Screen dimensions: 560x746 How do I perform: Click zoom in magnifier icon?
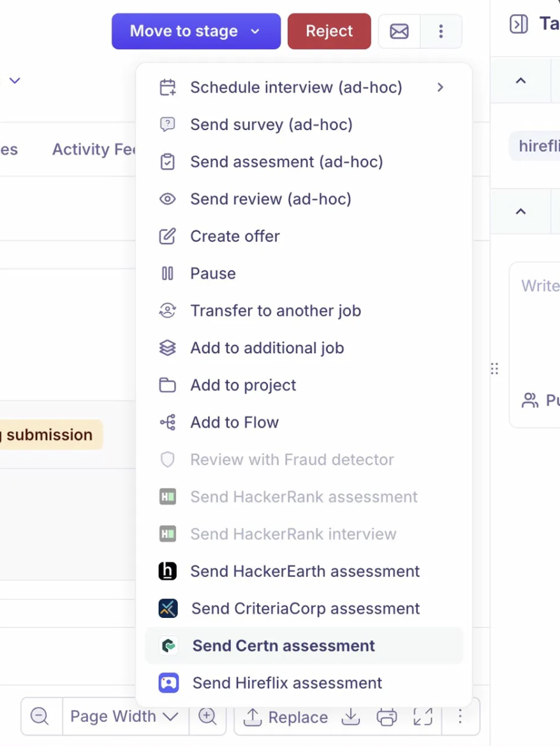pyautogui.click(x=207, y=717)
